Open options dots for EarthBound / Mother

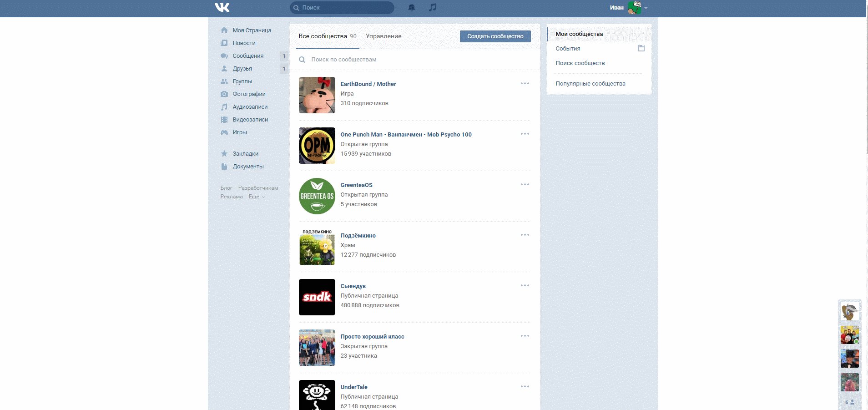click(525, 83)
